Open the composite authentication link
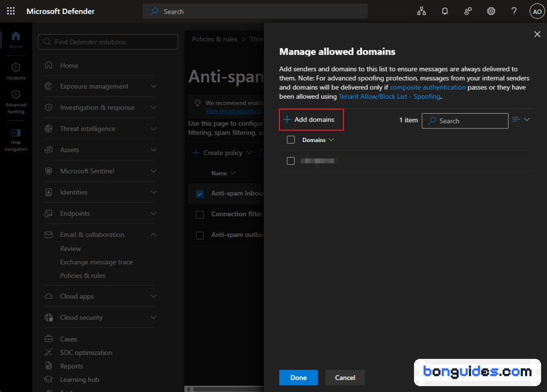Viewport: 547px width, 392px height. [428, 87]
